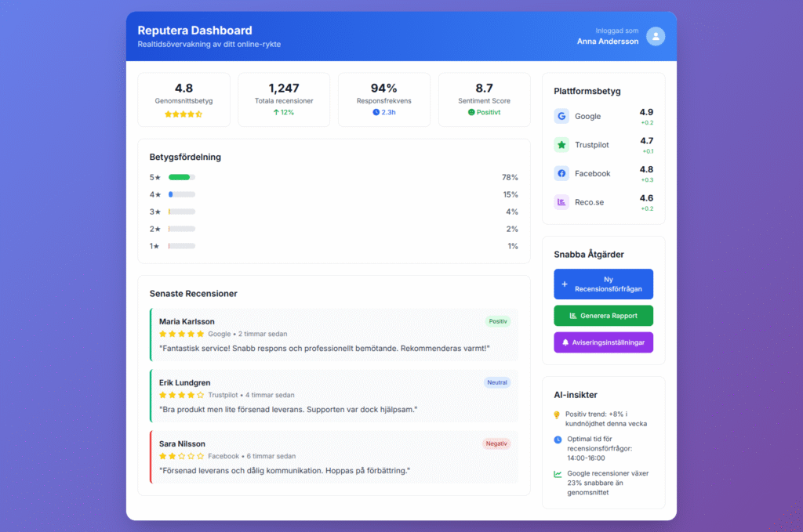Click the Trustpilot star icon
Viewport: 803px width, 532px height.
click(561, 145)
